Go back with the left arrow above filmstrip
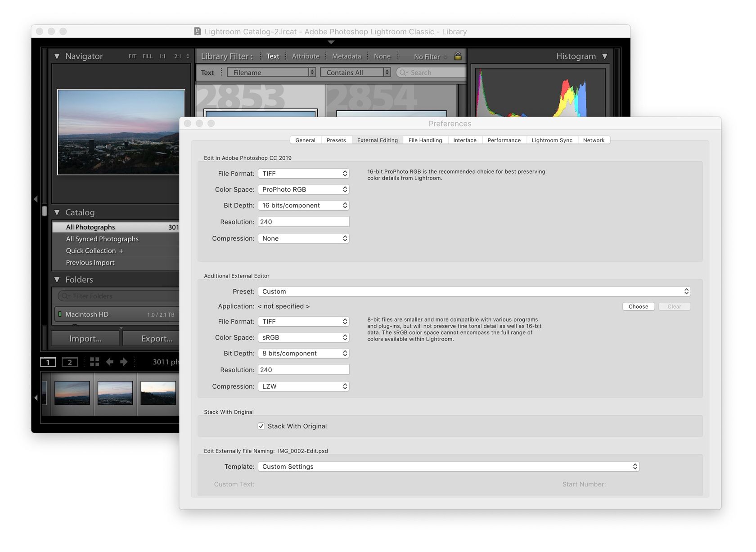756x552 pixels. (109, 362)
